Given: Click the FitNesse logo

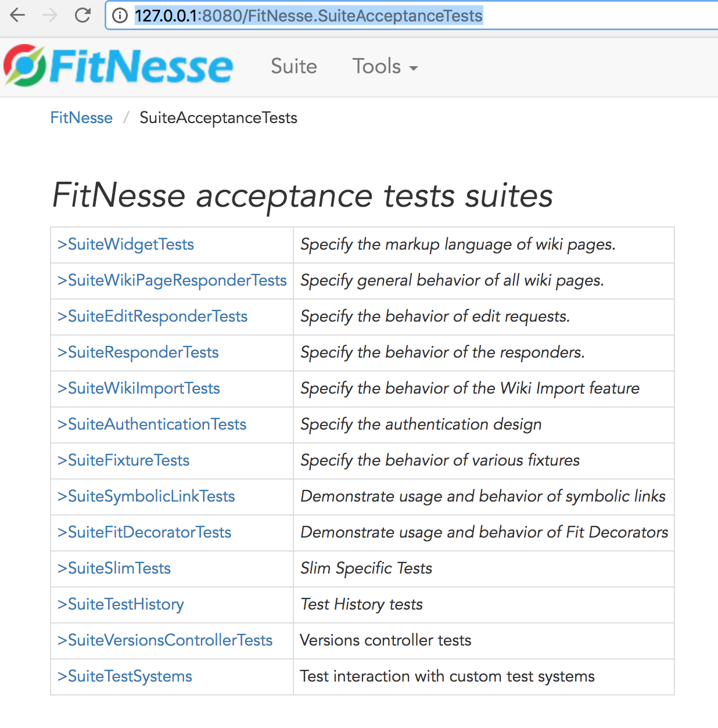Looking at the screenshot, I should point(119,66).
